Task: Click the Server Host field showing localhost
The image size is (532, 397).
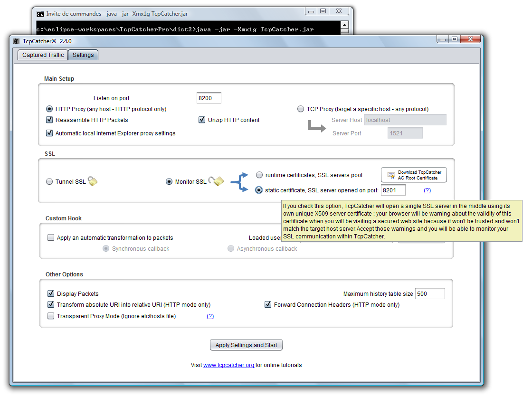Action: point(406,120)
